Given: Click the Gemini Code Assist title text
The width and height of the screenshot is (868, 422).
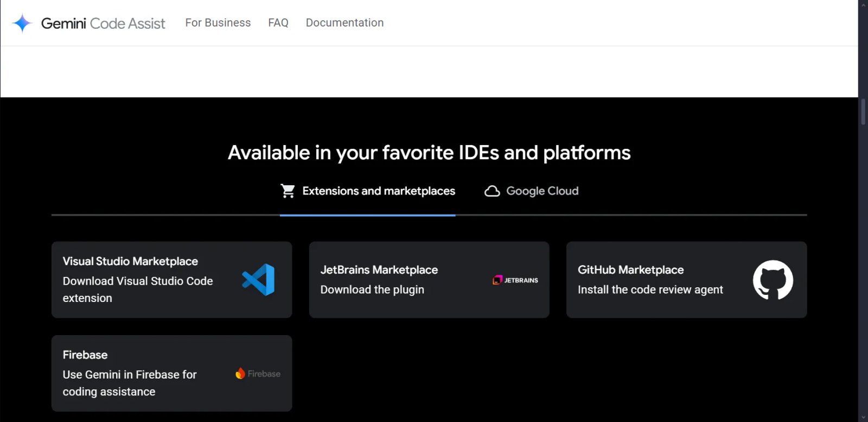Looking at the screenshot, I should point(103,23).
